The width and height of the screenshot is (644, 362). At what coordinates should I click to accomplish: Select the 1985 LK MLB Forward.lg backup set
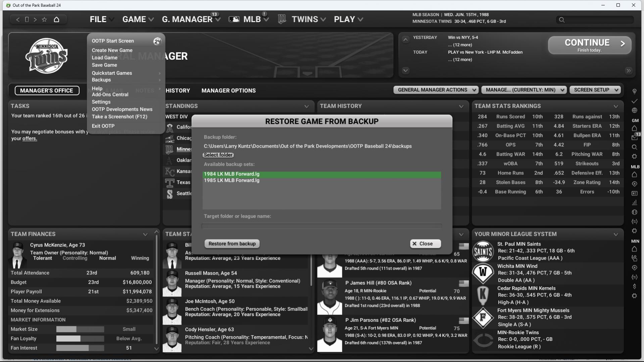point(321,180)
